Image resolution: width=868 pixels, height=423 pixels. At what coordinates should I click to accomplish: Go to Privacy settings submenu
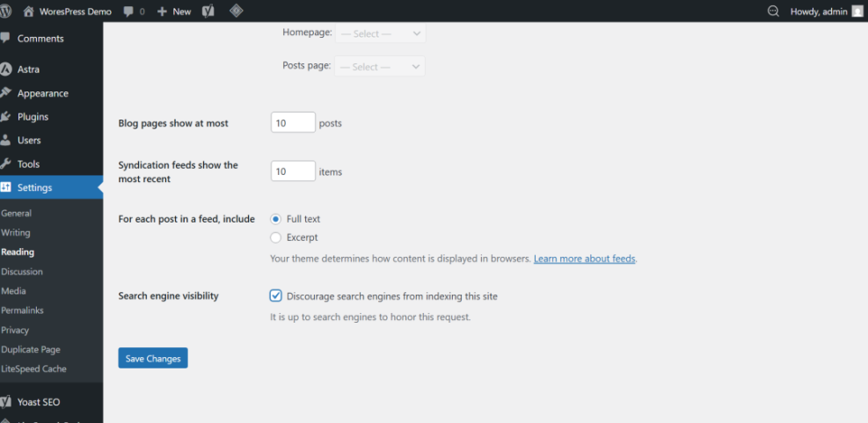coord(14,330)
